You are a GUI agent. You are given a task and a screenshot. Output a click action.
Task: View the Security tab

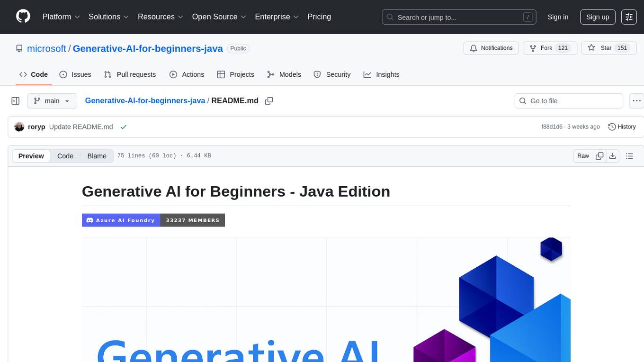pyautogui.click(x=332, y=74)
